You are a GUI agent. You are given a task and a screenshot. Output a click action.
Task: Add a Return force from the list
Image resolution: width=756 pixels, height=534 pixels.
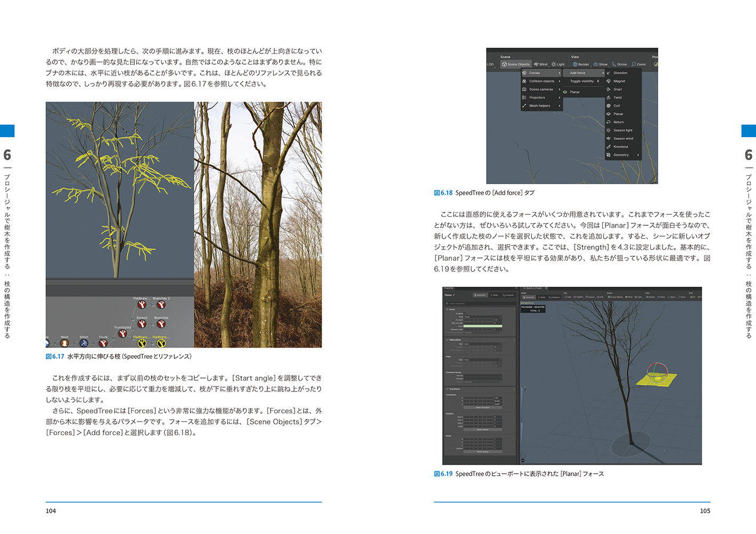click(623, 122)
